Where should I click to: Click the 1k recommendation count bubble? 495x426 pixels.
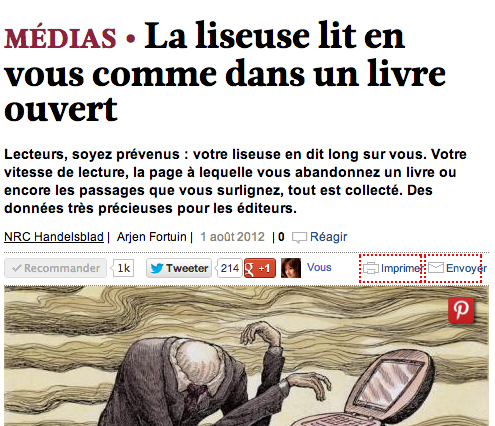[x=123, y=268]
